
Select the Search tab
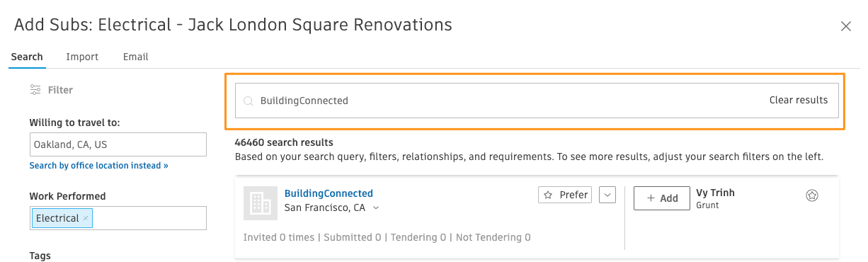pos(27,57)
